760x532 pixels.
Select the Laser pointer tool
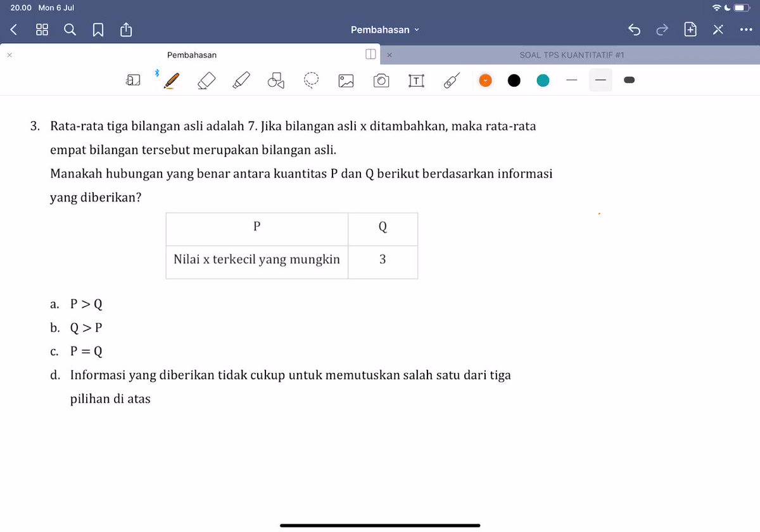(451, 80)
